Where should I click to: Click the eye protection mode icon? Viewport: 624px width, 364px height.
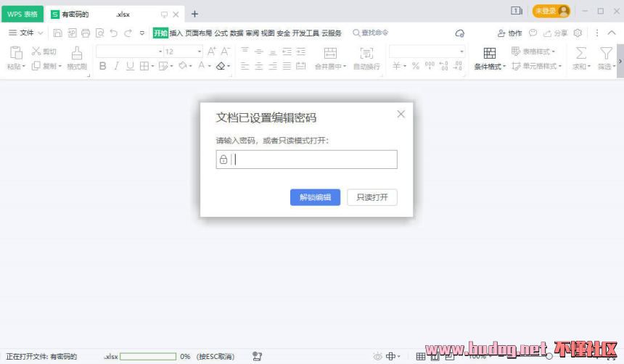377,357
